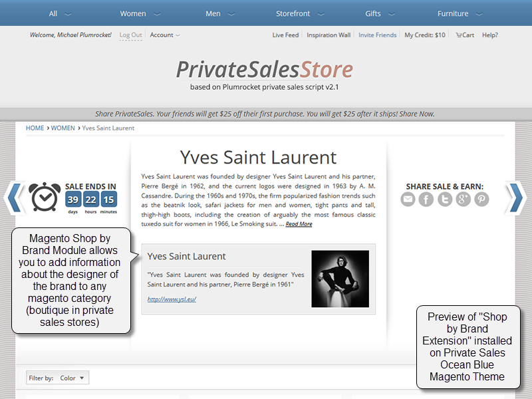Viewport: 532px width, 399px height.
Task: Expand the Furniture category menu
Action: point(454,13)
